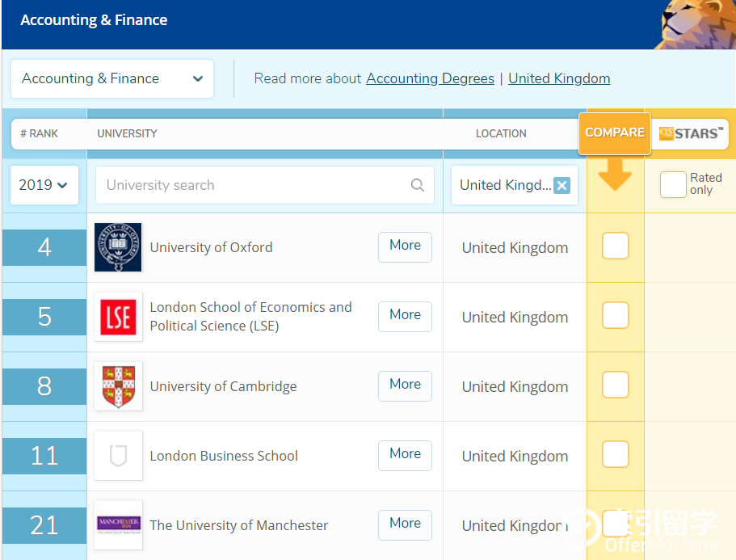This screenshot has width=736, height=560.
Task: Clear the United Kingdom location filter
Action: pos(561,185)
